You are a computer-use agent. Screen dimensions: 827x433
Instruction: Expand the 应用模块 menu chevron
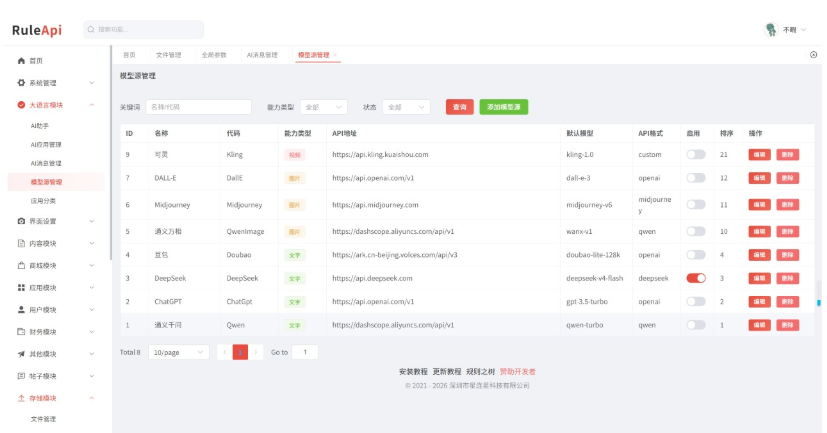(92, 287)
